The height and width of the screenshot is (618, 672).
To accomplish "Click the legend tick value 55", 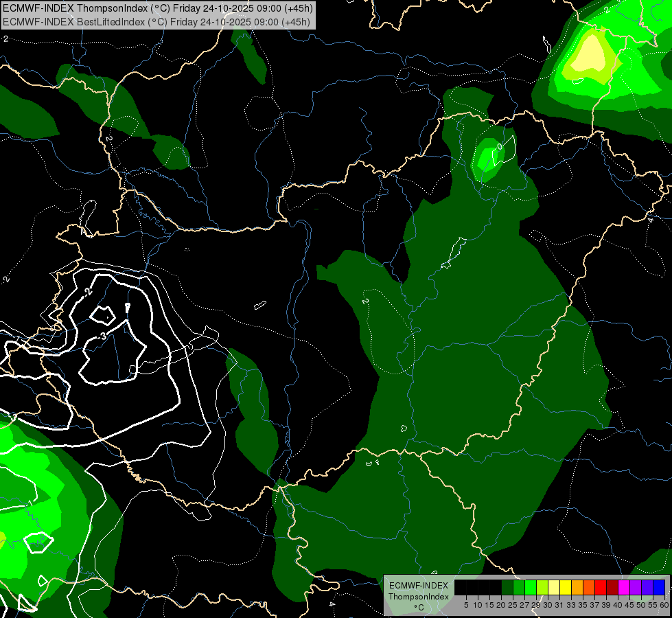I will (x=653, y=605).
